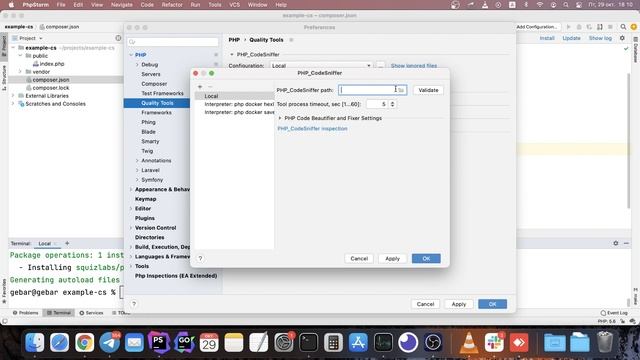The height and width of the screenshot is (360, 640).
Task: Open Search Everywhere magnifier in PhpStorm toolbar
Action: coord(623,27)
